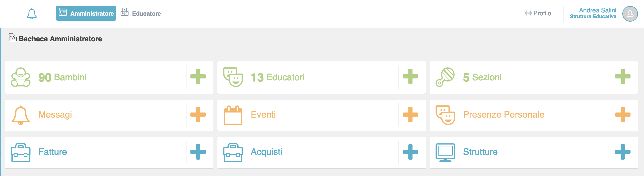Open the Profilo settings link
Screen dimensions: 644x176
coord(538,13)
